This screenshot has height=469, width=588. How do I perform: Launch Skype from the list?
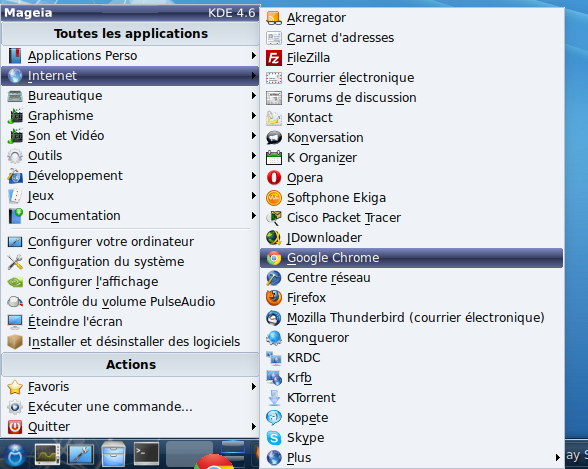[411, 438]
